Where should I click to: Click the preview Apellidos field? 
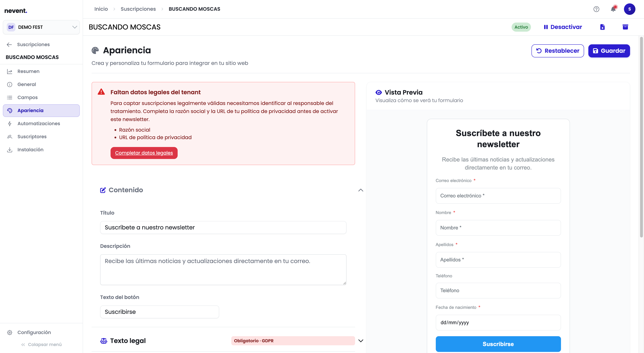tap(498, 260)
